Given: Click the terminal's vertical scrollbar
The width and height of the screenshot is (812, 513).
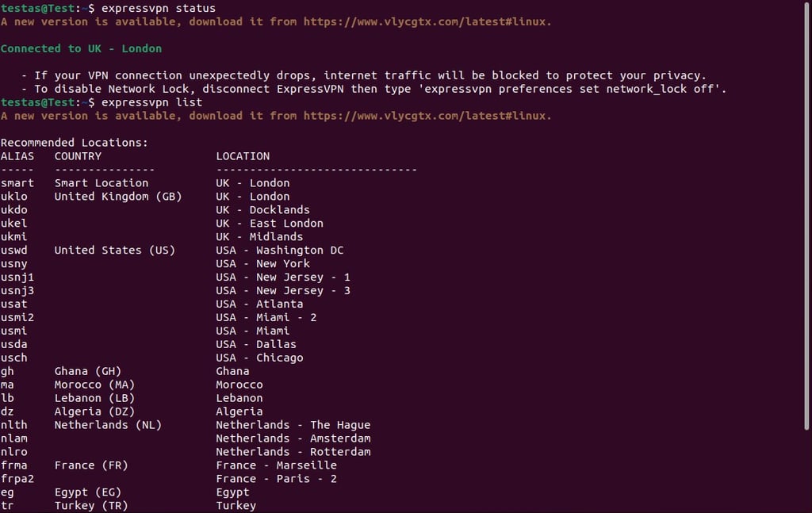Looking at the screenshot, I should click(806, 215).
